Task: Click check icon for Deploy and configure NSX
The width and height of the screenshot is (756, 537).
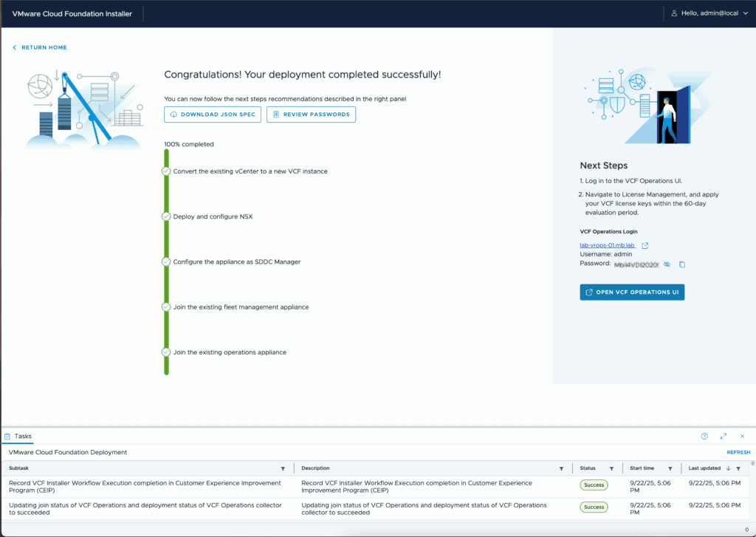Action: (166, 216)
